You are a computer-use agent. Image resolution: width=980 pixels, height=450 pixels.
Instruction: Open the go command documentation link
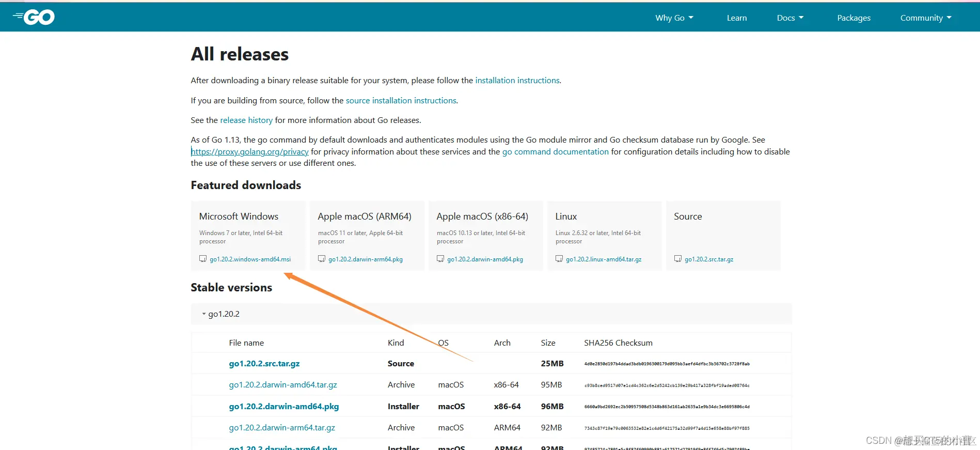(556, 152)
